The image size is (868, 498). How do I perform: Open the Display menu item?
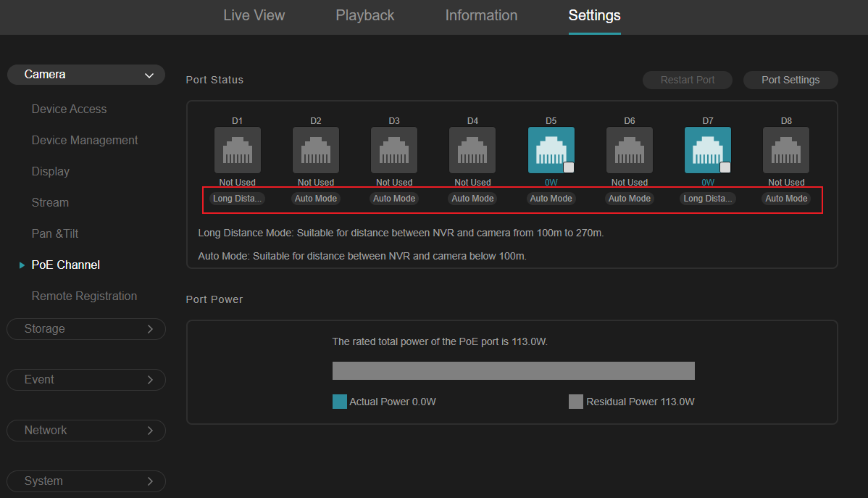(x=51, y=172)
